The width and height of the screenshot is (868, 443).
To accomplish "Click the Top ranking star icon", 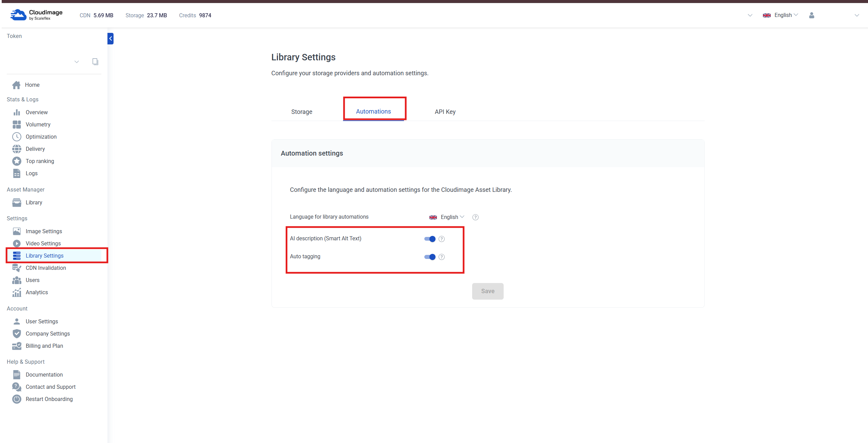I will 17,161.
